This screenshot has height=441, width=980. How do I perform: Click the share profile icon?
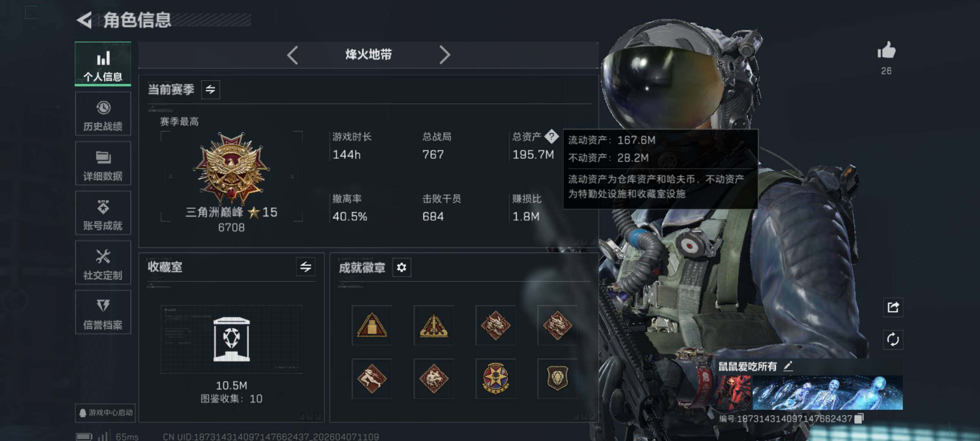click(893, 307)
